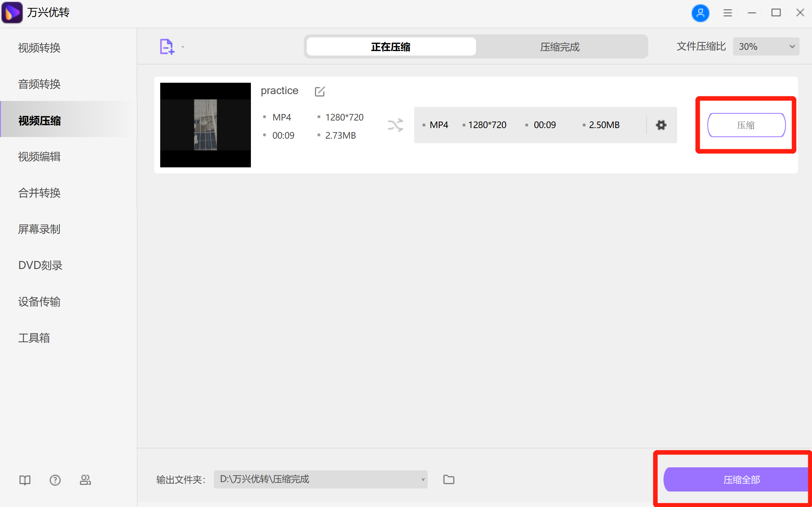Click the practice video thumbnail

(205, 125)
